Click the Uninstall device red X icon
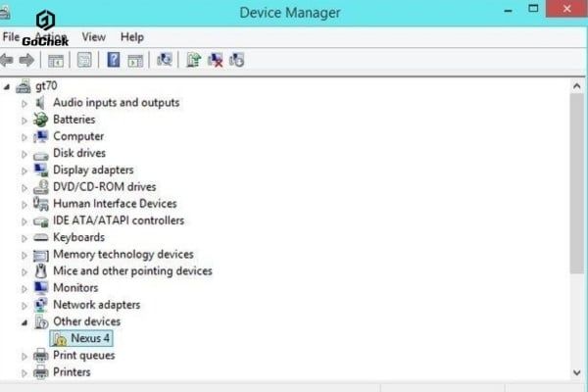This screenshot has height=392, width=588. [216, 60]
